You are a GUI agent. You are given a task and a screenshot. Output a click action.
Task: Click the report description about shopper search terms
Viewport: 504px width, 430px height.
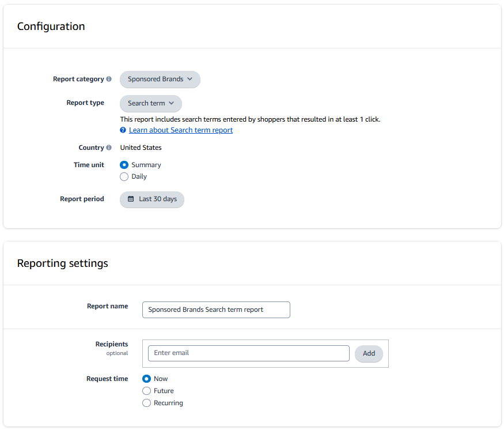click(250, 119)
